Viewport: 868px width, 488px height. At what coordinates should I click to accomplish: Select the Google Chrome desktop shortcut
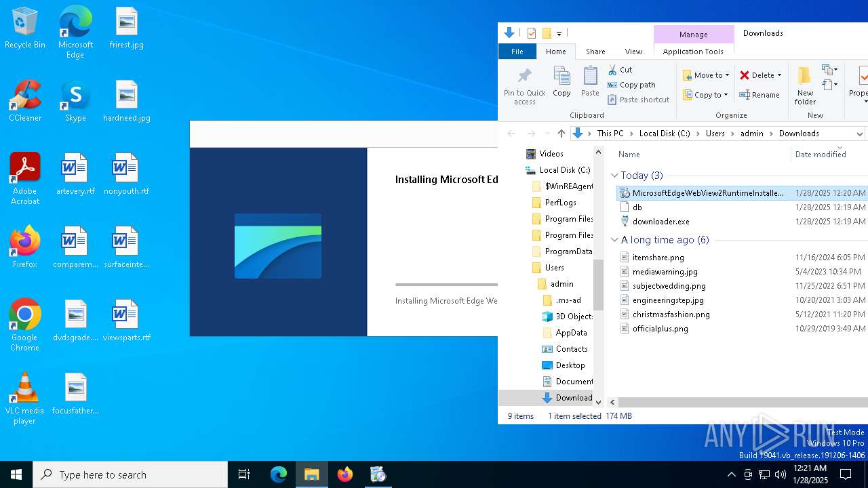pyautogui.click(x=25, y=325)
